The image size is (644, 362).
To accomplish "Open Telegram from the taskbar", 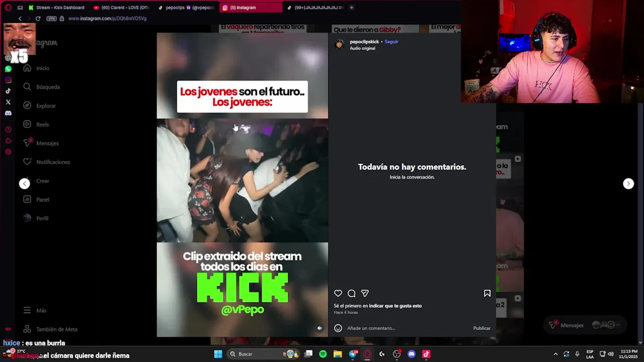I will 353,354.
